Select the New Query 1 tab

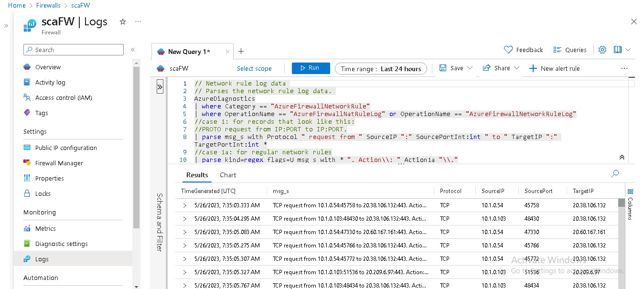tap(189, 52)
